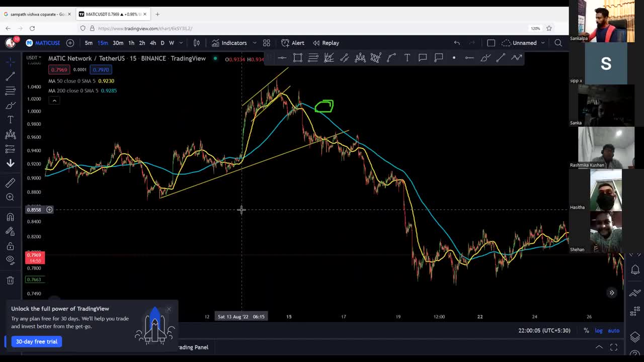Open the prediction and measurement tools
This screenshot has height=362, width=644.
[x=10, y=149]
